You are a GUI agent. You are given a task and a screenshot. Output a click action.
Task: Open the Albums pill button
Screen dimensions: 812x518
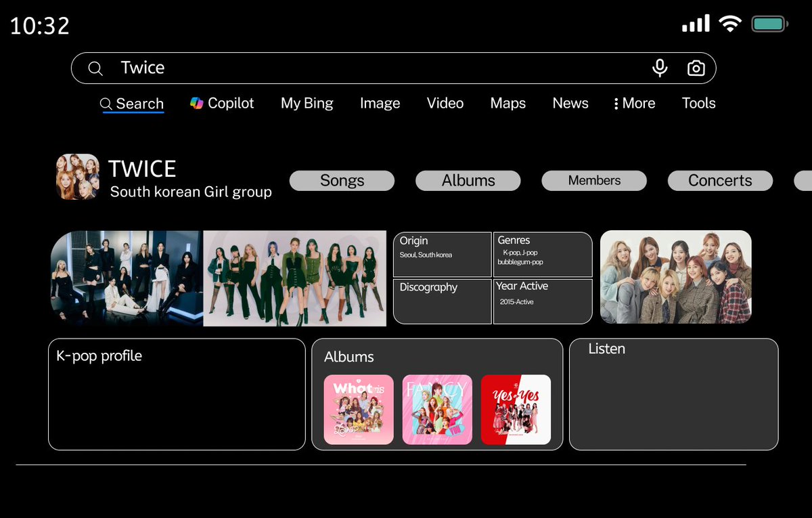pyautogui.click(x=468, y=181)
